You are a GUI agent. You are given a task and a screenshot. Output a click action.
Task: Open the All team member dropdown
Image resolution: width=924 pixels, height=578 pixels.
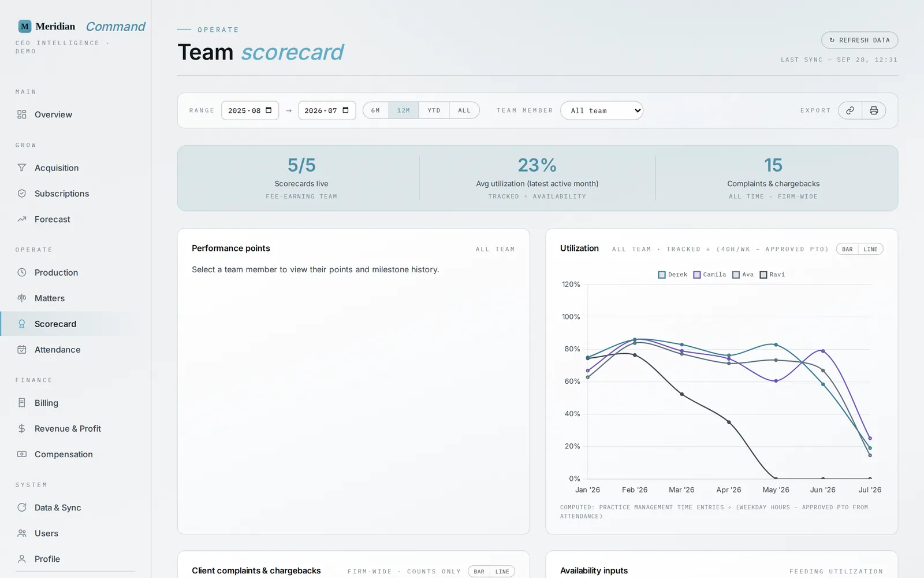click(x=602, y=110)
